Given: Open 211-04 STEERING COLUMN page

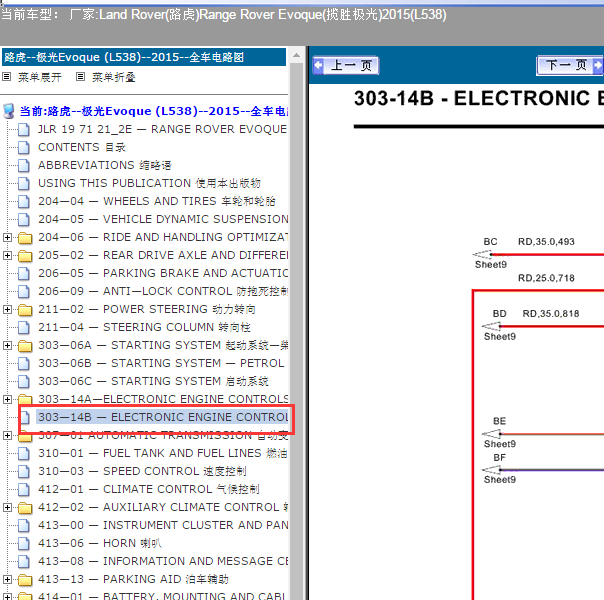Looking at the screenshot, I should click(x=144, y=327).
